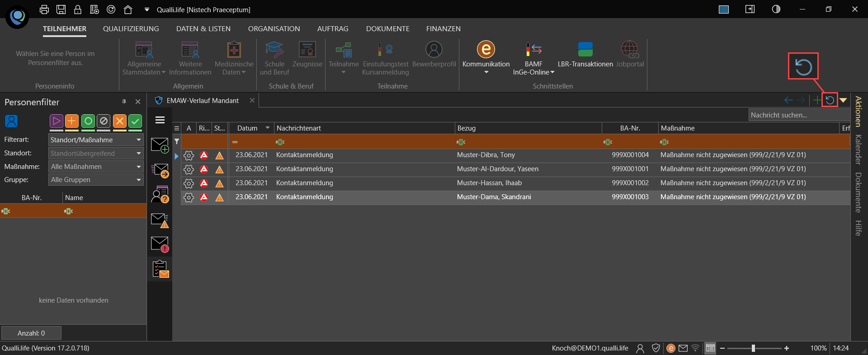Click the circular reload icon in the title bar

pos(111,9)
